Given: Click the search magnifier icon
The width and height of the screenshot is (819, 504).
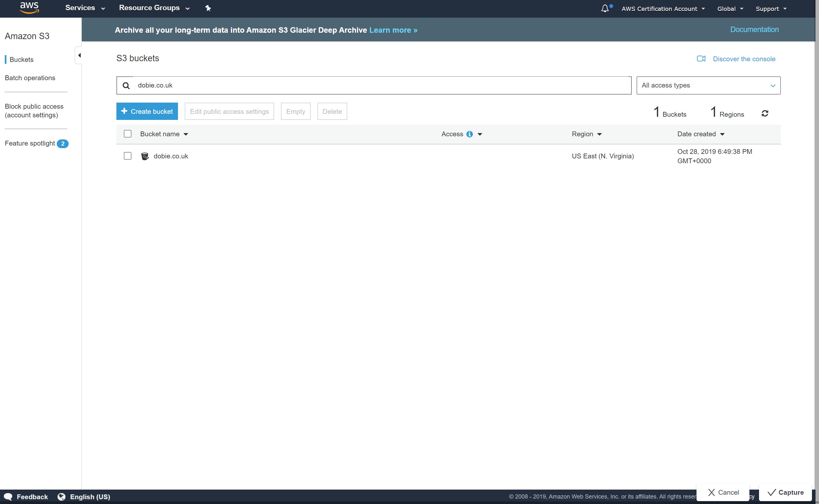Looking at the screenshot, I should 126,86.
